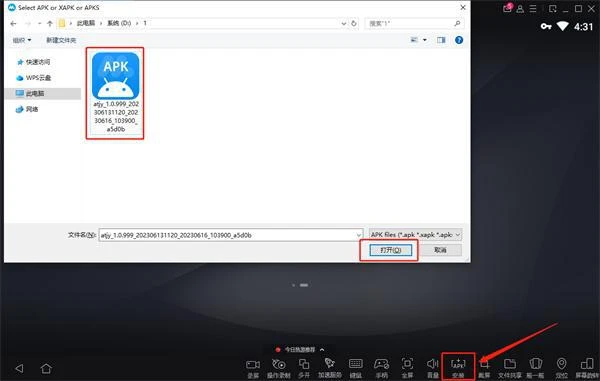The height and width of the screenshot is (381, 600).
Task: Click the 操作录制 macro recorder tool
Action: [279, 368]
